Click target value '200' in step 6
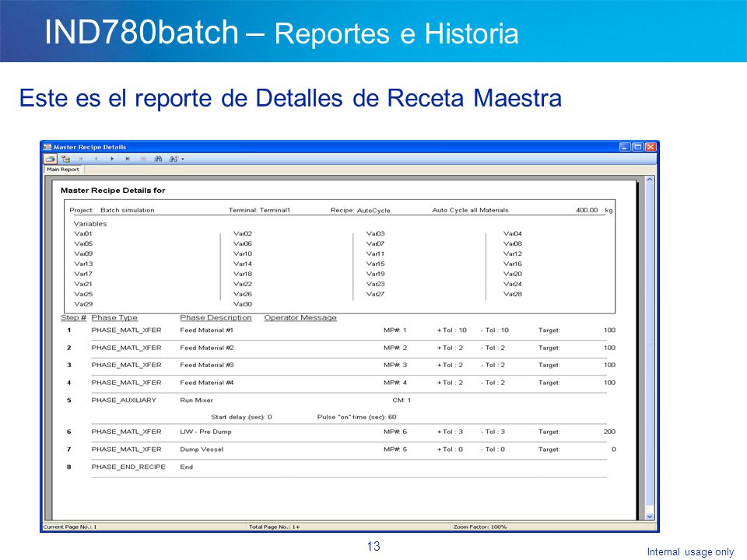This screenshot has width=747, height=560. pos(609,432)
